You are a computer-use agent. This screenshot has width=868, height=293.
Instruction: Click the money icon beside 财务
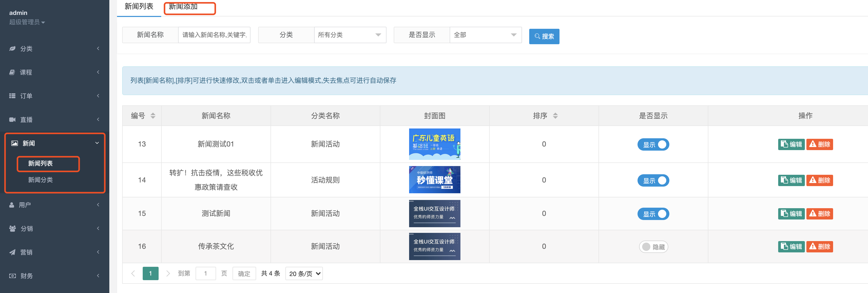[13, 276]
